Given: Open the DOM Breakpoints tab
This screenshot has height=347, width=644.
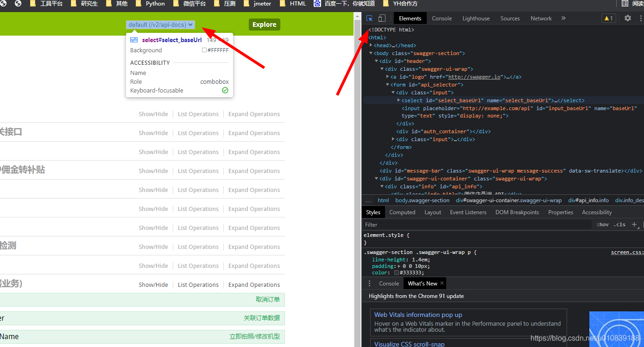Looking at the screenshot, I should click(x=517, y=212).
